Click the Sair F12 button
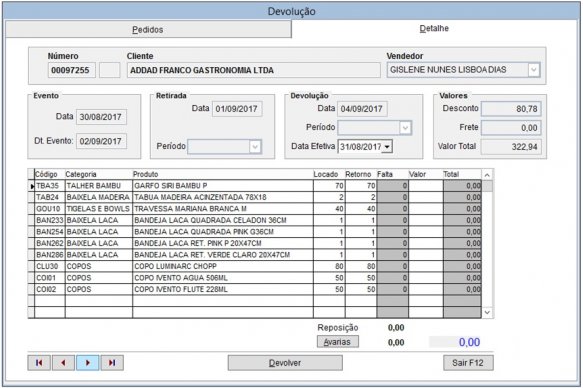 (x=468, y=363)
